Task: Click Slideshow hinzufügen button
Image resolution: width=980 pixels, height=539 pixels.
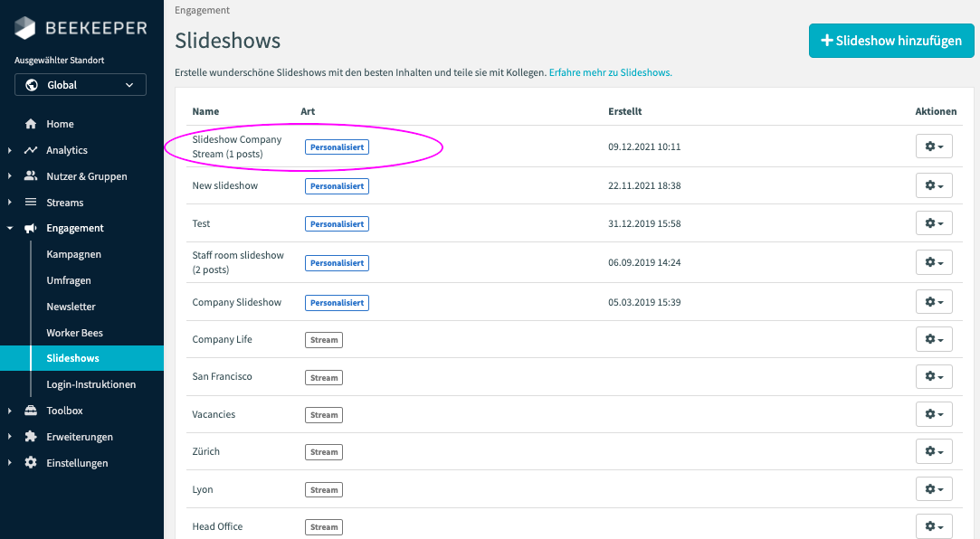Action: point(890,41)
